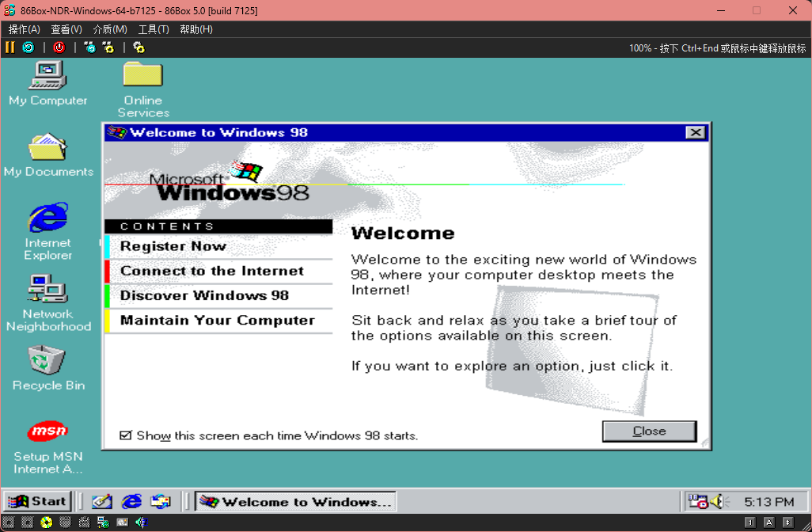Pause the emulation with the orange pause icon
The width and height of the screenshot is (812, 532).
tap(9, 47)
